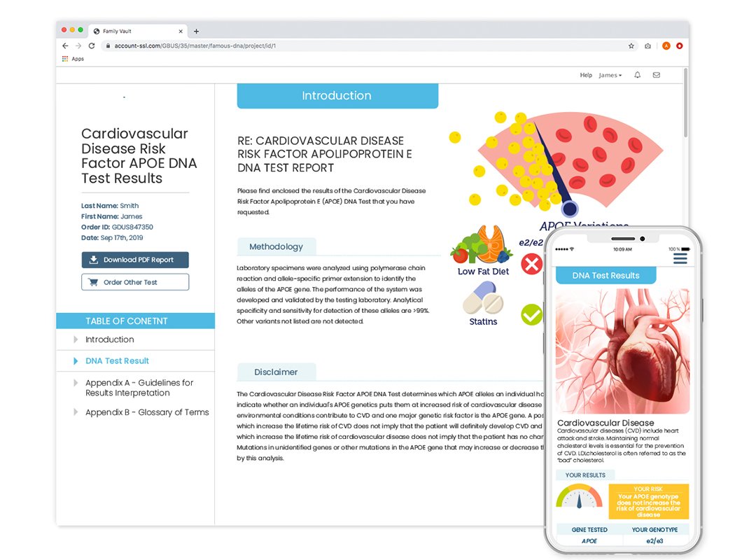Click the Statins pills icon
This screenshot has height=560, width=756.
pos(483,297)
